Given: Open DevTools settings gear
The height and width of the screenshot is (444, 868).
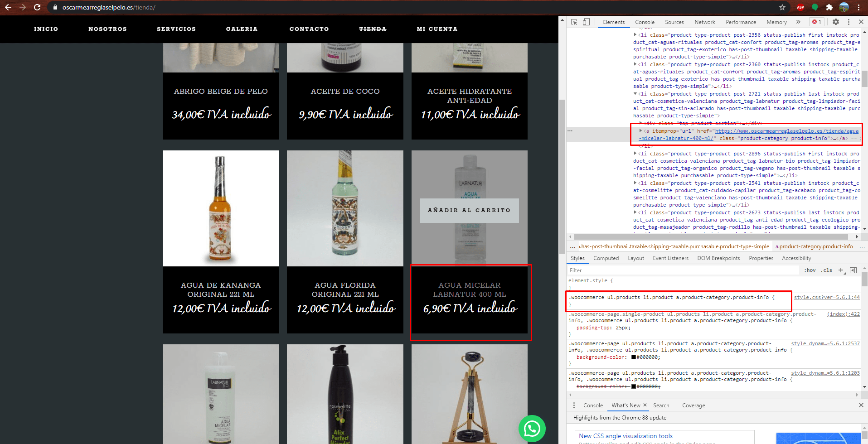Looking at the screenshot, I should pyautogui.click(x=836, y=22).
